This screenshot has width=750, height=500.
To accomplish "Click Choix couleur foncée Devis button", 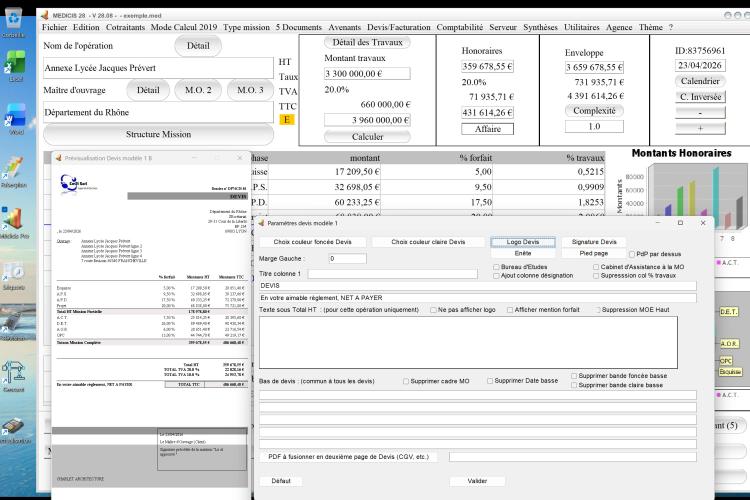I will (312, 242).
